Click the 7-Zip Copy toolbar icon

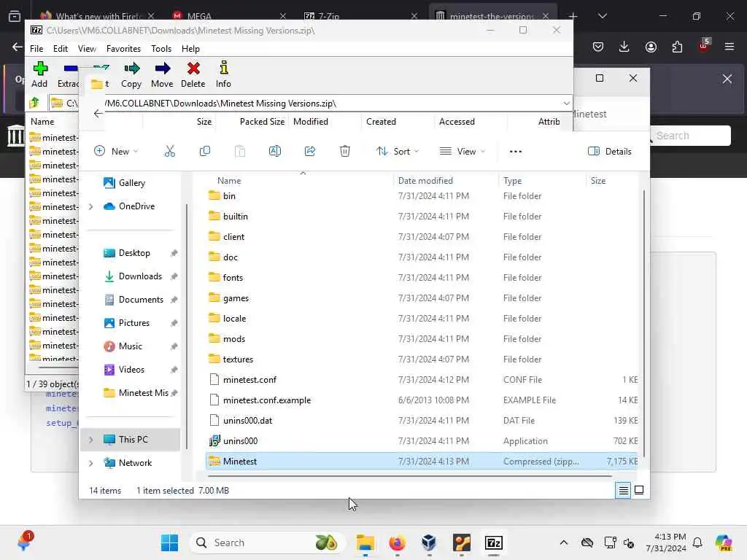point(131,75)
